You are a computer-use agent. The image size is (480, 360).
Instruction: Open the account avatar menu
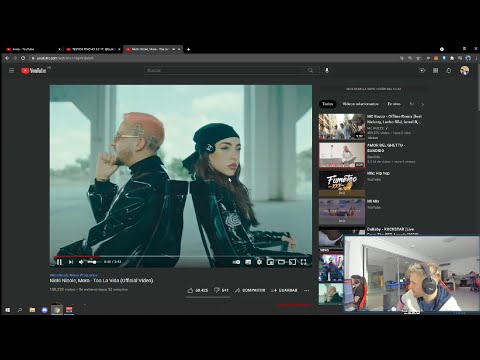click(464, 70)
